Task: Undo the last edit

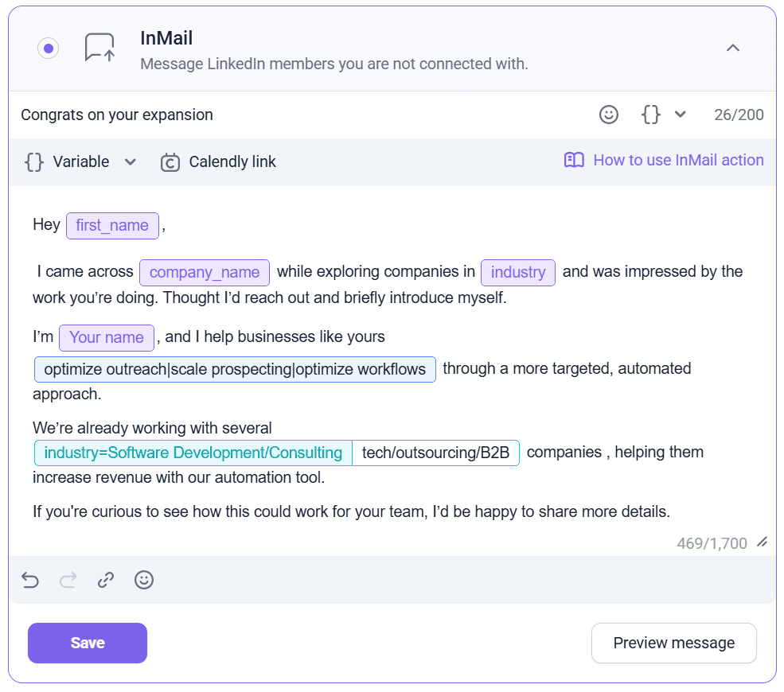Action: click(x=30, y=581)
